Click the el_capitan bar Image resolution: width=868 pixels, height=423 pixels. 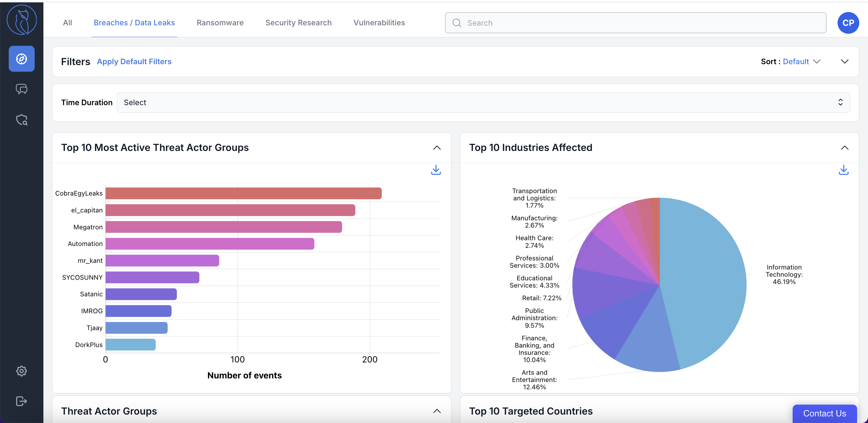(231, 210)
